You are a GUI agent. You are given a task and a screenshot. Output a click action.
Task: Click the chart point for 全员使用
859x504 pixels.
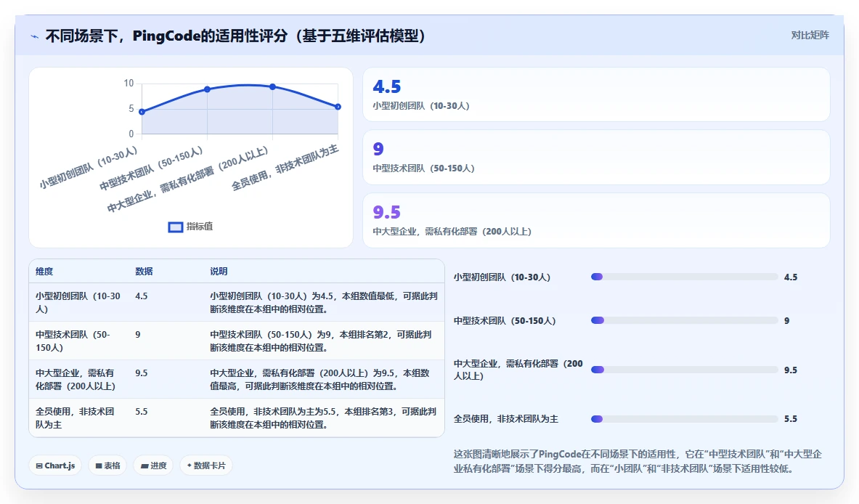338,107
